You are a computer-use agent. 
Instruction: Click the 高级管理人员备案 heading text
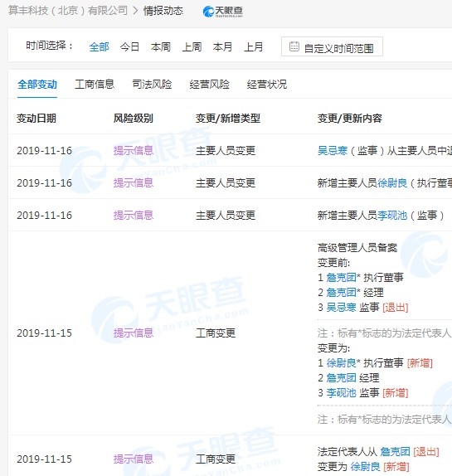click(357, 248)
